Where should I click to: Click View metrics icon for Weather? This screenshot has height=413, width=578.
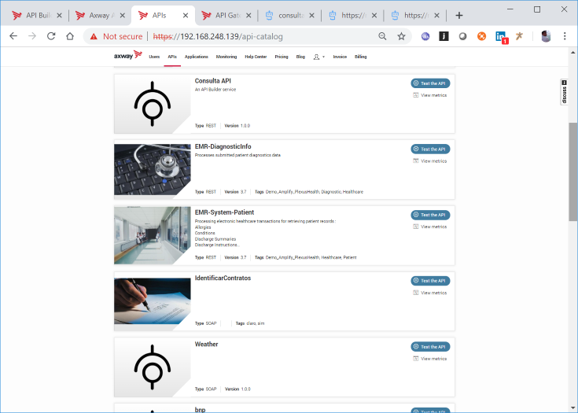pos(416,358)
